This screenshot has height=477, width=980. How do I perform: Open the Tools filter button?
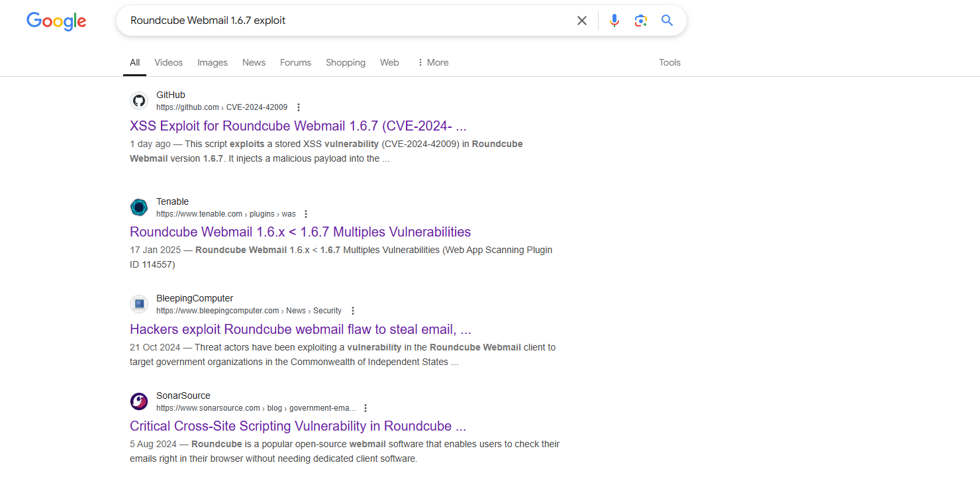(669, 62)
